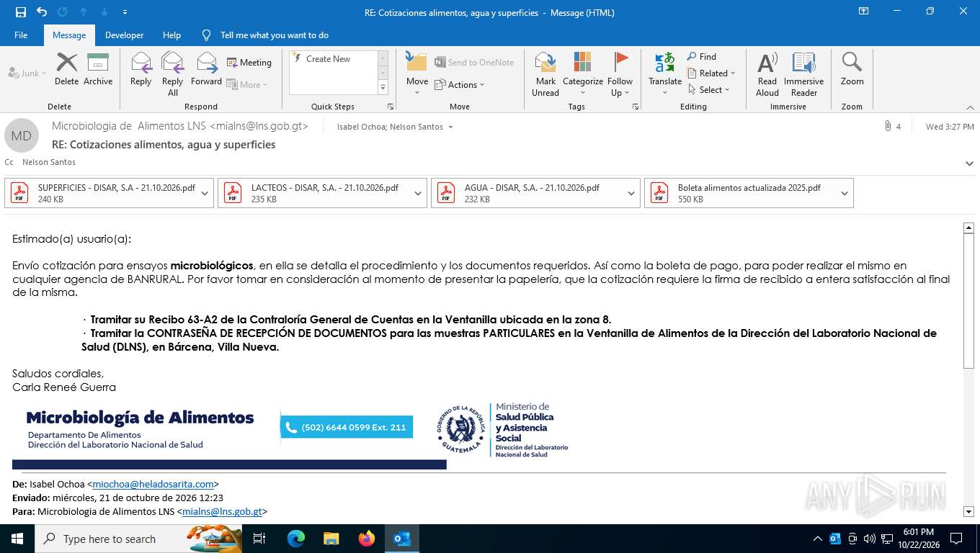Expand the recipients list arrow
This screenshot has width=980, height=553.
coord(450,127)
